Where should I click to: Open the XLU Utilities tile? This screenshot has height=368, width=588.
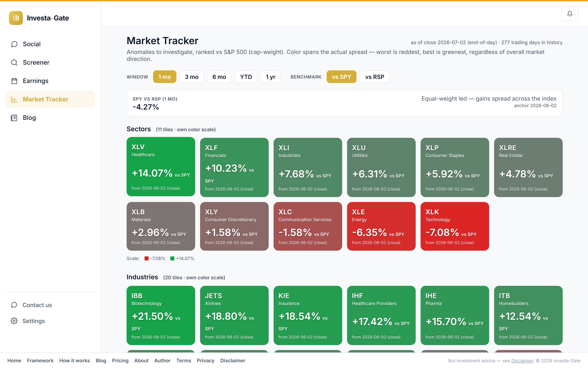381,167
